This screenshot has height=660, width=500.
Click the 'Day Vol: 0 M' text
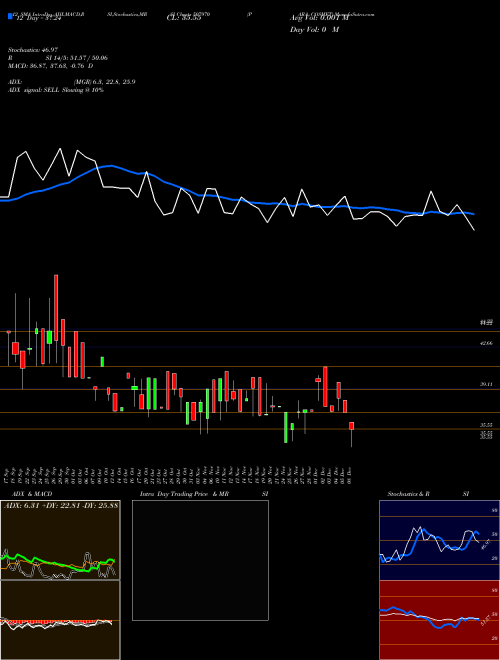pyautogui.click(x=314, y=30)
